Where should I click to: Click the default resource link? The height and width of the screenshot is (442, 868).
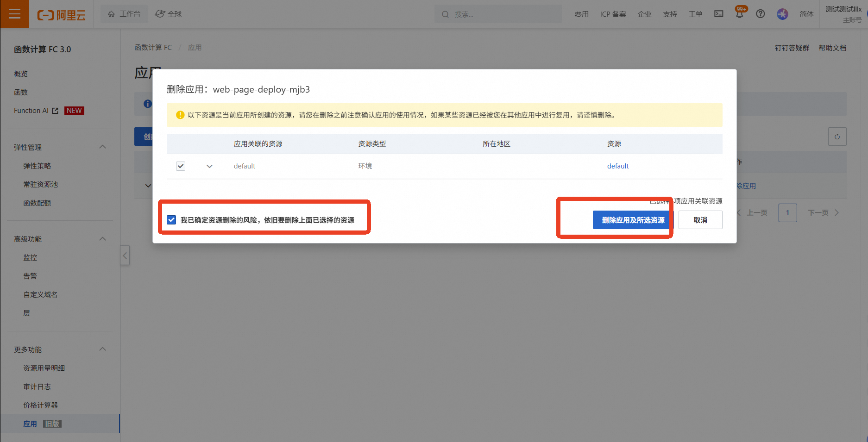618,166
